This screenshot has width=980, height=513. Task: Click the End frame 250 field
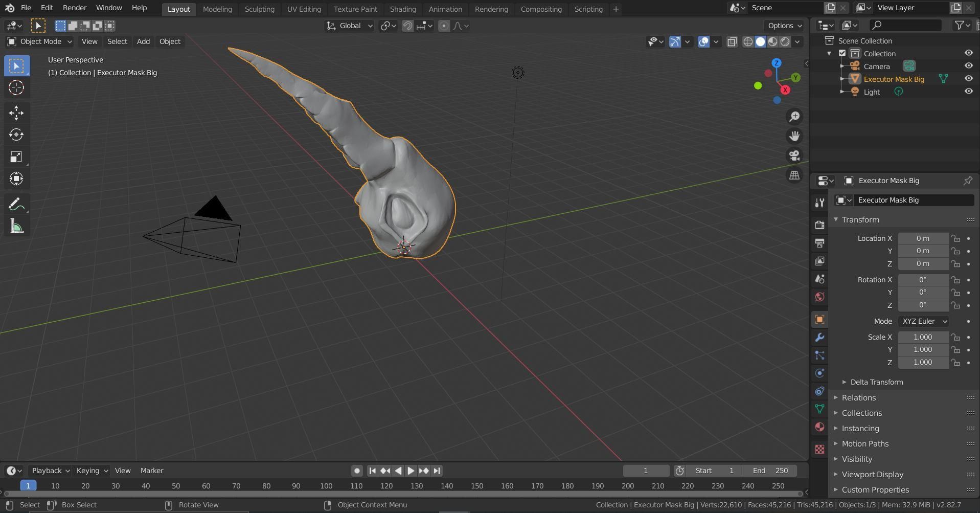coord(770,471)
